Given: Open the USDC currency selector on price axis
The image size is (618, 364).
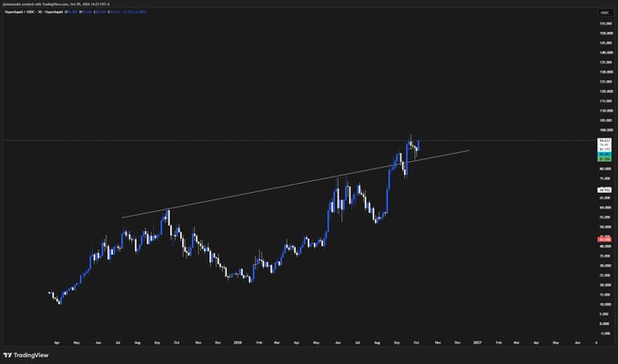Looking at the screenshot, I should tap(604, 13).
